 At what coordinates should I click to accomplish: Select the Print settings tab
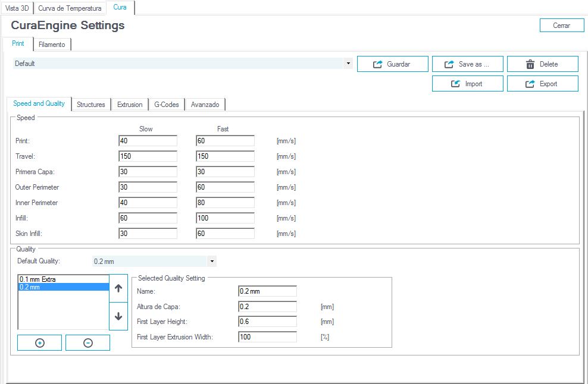point(18,43)
